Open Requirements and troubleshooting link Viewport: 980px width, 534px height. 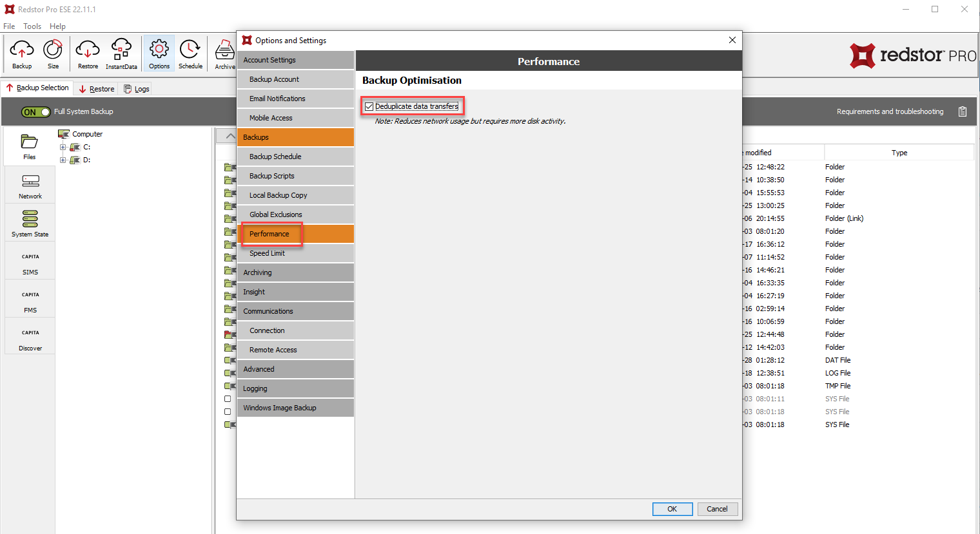click(890, 111)
